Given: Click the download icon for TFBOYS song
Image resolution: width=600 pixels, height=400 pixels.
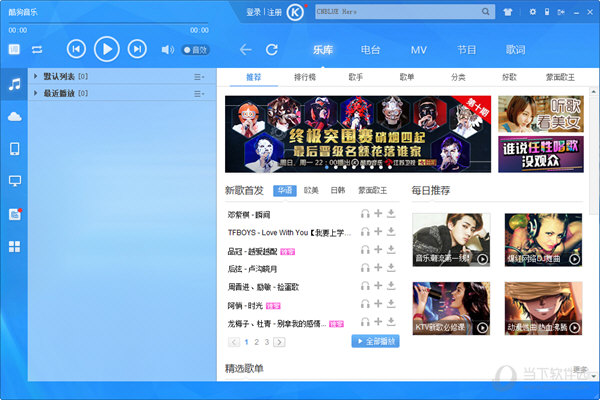Looking at the screenshot, I should tap(392, 232).
